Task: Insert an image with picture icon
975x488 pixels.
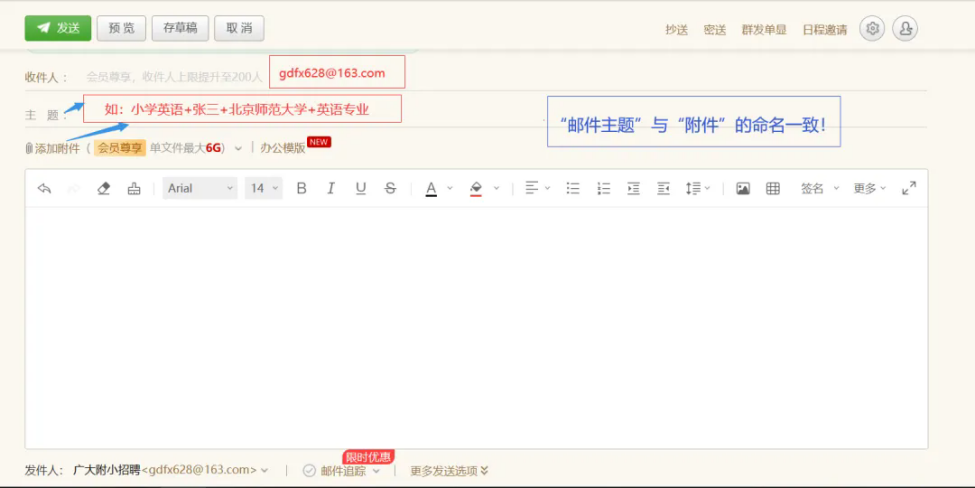Action: 742,188
